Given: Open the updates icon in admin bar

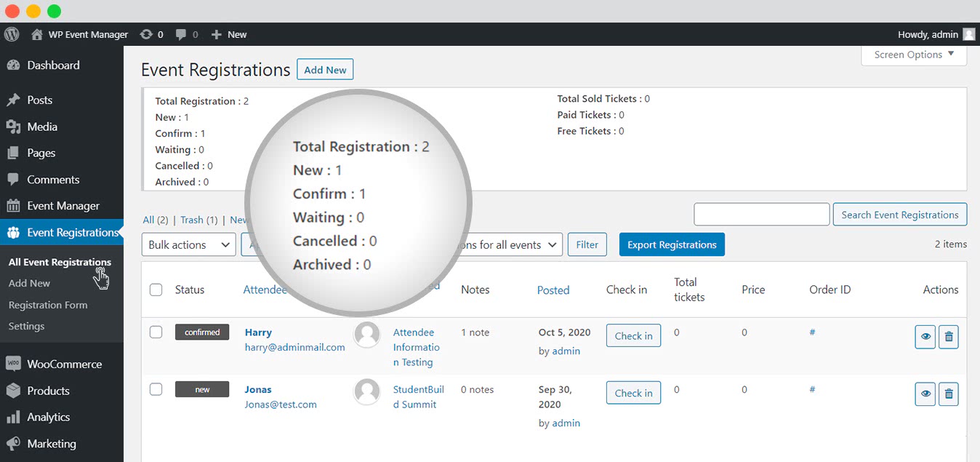Looking at the screenshot, I should 146,34.
